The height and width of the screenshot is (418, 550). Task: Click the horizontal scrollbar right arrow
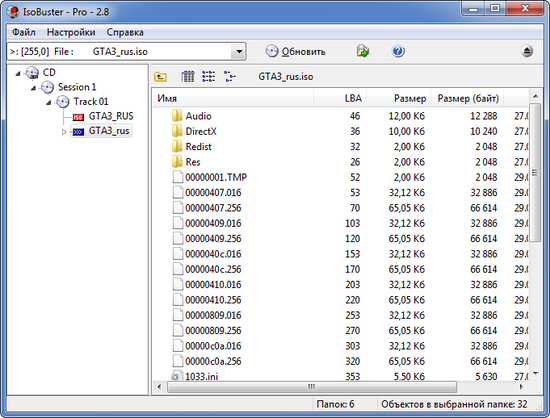click(x=522, y=387)
